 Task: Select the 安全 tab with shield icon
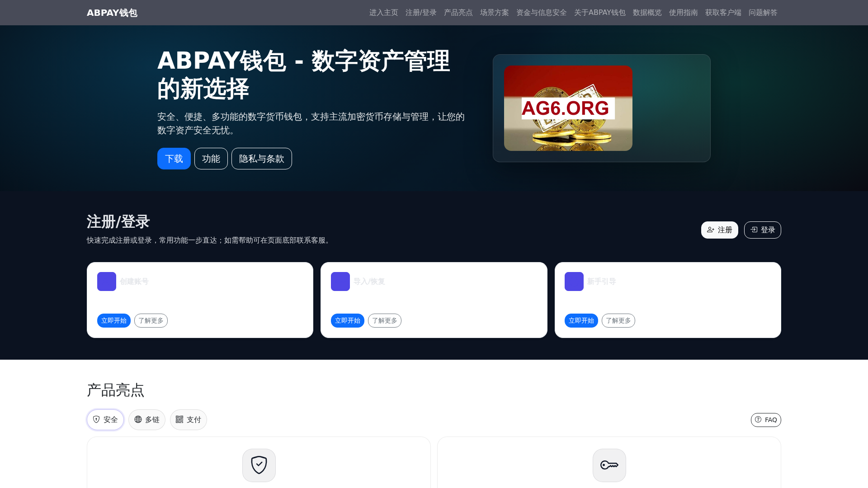105,420
